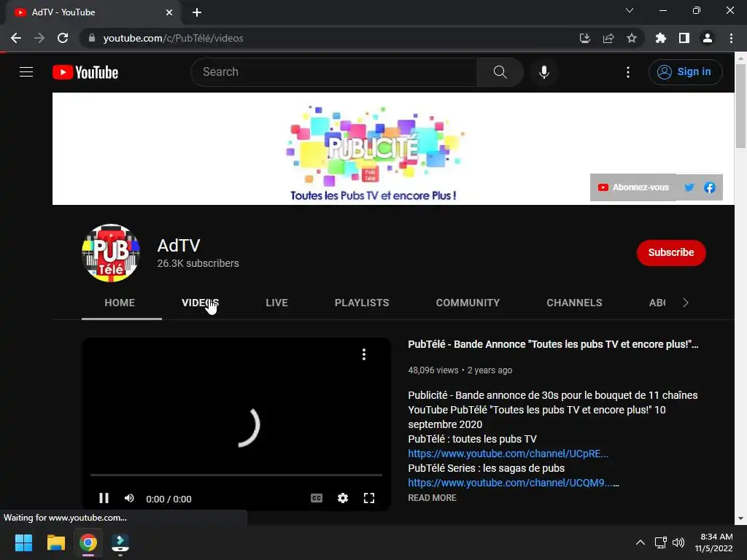This screenshot has height=560, width=747.
Task: Enter fullscreen on the video player
Action: [x=368, y=498]
